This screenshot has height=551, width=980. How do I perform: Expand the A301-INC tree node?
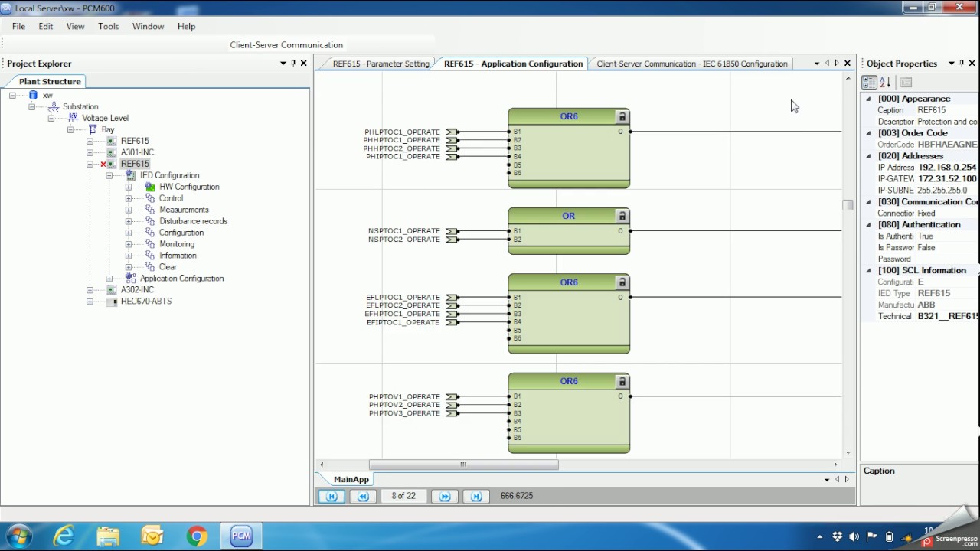[90, 153]
